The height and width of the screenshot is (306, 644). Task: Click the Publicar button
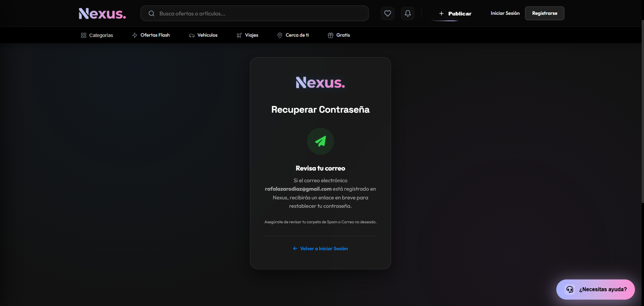(x=455, y=13)
